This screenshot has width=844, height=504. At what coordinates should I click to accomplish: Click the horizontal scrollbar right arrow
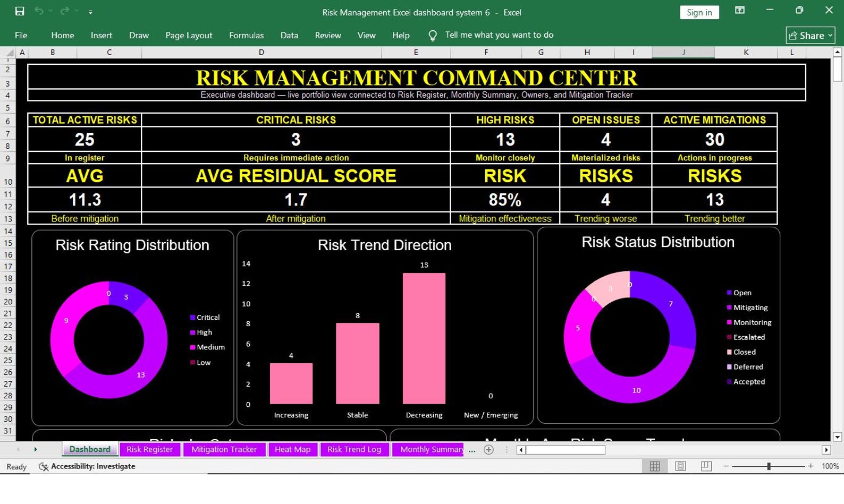[x=826, y=450]
